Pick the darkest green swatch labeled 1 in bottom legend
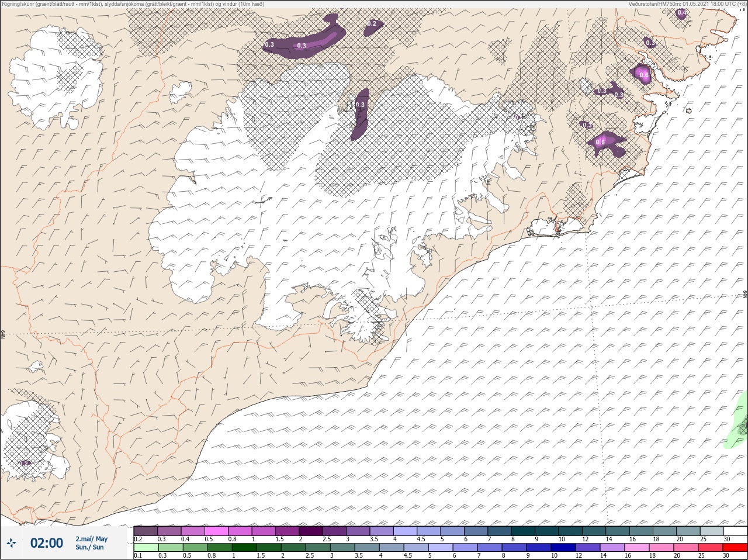Viewport: 748px width, 560px height. point(244,548)
